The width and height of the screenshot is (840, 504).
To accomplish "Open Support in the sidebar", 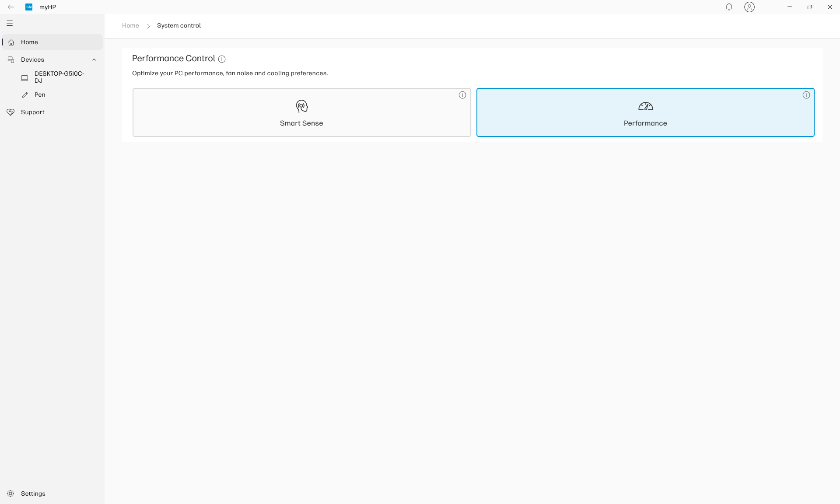I will tap(33, 112).
